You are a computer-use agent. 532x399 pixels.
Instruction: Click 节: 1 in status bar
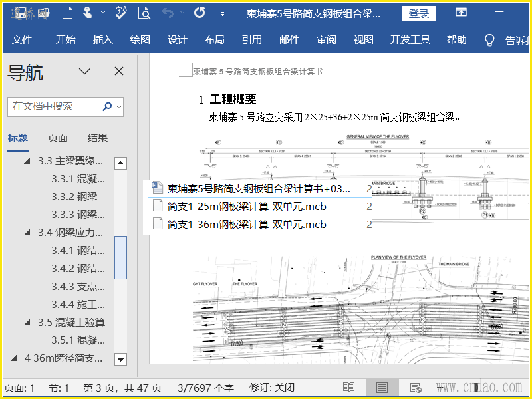coord(59,388)
